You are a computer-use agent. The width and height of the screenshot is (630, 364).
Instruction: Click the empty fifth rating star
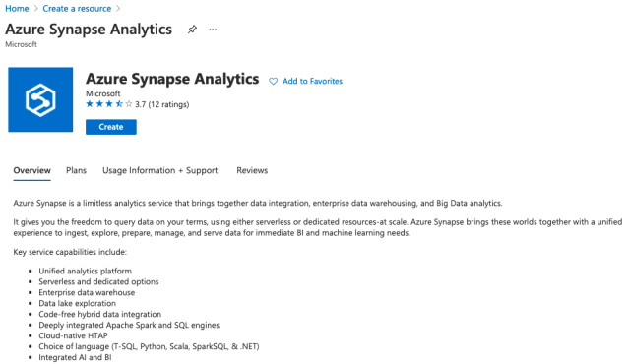129,104
